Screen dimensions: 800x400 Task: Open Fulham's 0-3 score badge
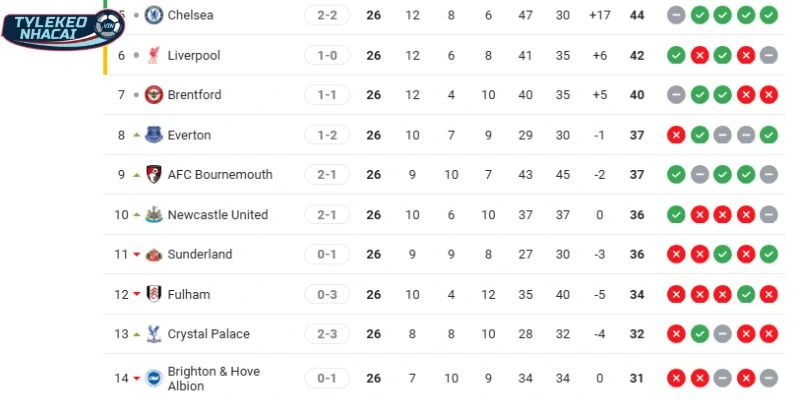click(327, 295)
